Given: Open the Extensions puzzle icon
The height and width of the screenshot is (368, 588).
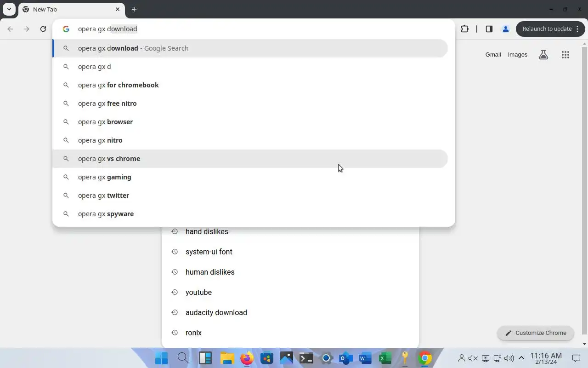Looking at the screenshot, I should click(x=464, y=29).
